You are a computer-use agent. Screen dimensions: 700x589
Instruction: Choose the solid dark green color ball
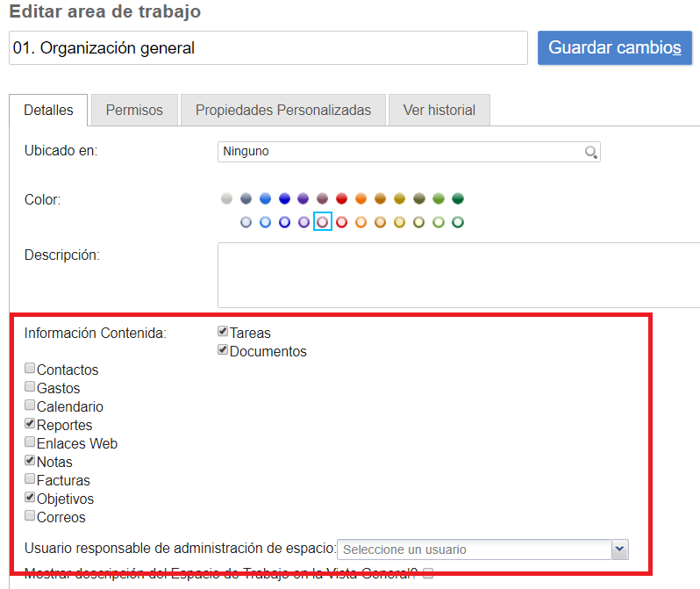tap(458, 199)
